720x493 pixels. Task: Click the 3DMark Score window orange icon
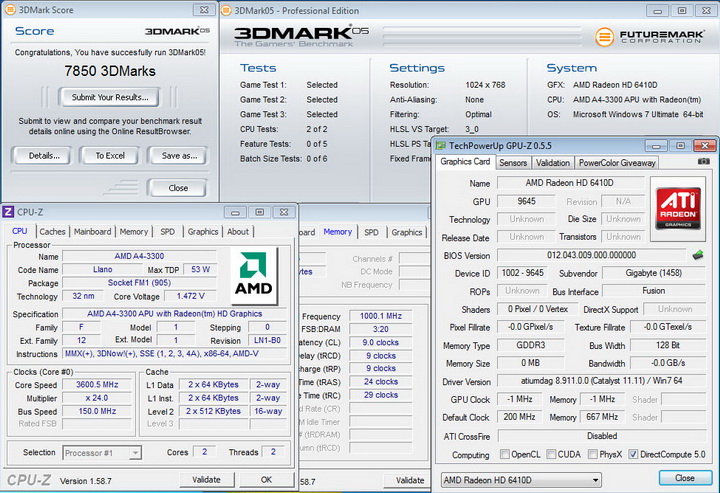[10, 10]
